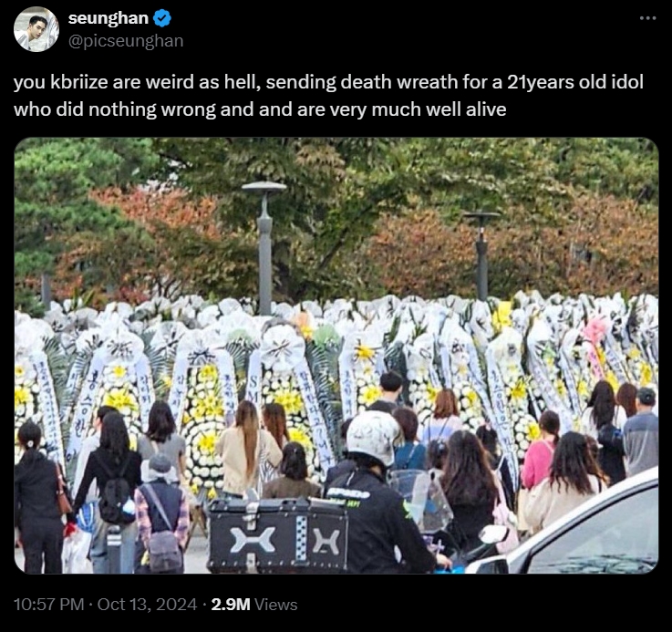Click the seunghan display name

[108, 18]
